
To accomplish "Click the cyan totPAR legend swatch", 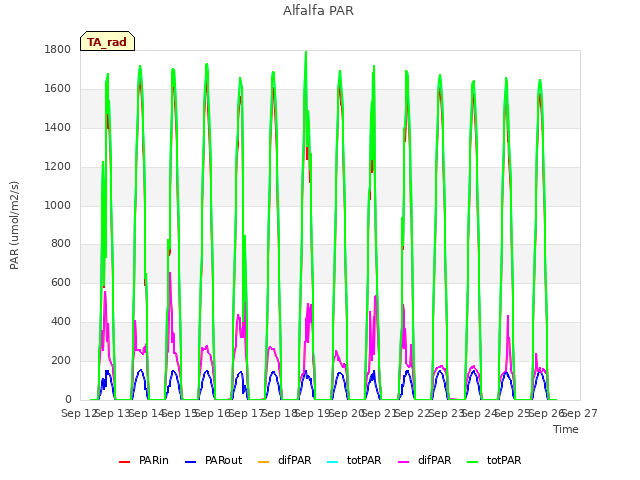I will click(x=333, y=462).
